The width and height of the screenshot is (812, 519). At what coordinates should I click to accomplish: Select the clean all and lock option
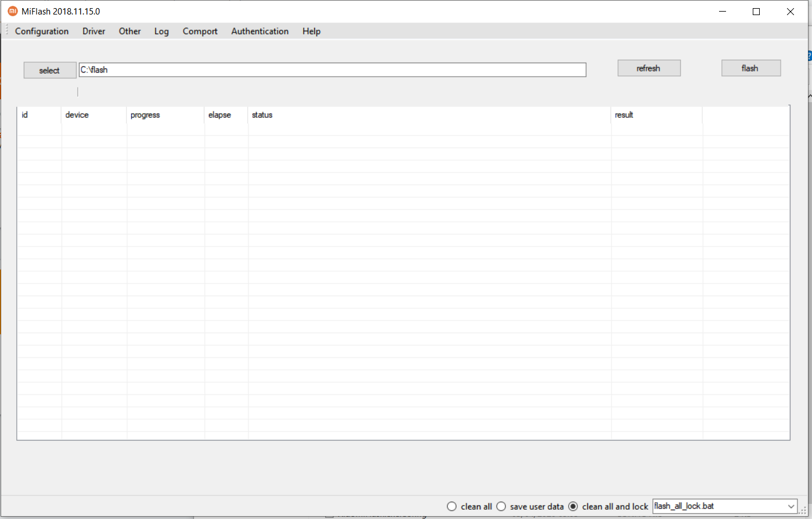[608, 506]
